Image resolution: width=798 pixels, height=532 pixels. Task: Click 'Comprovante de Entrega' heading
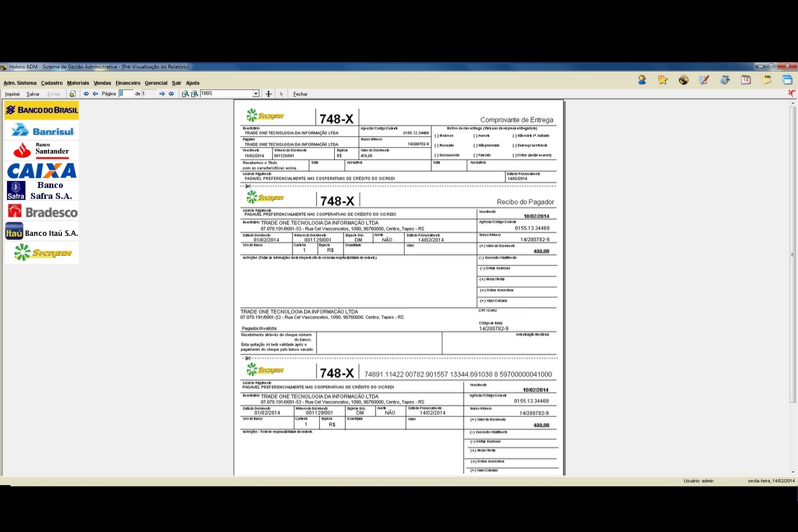517,120
